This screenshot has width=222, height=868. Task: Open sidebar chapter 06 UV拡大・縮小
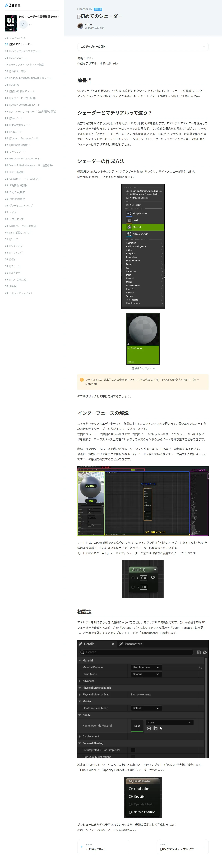pyautogui.click(x=15, y=71)
